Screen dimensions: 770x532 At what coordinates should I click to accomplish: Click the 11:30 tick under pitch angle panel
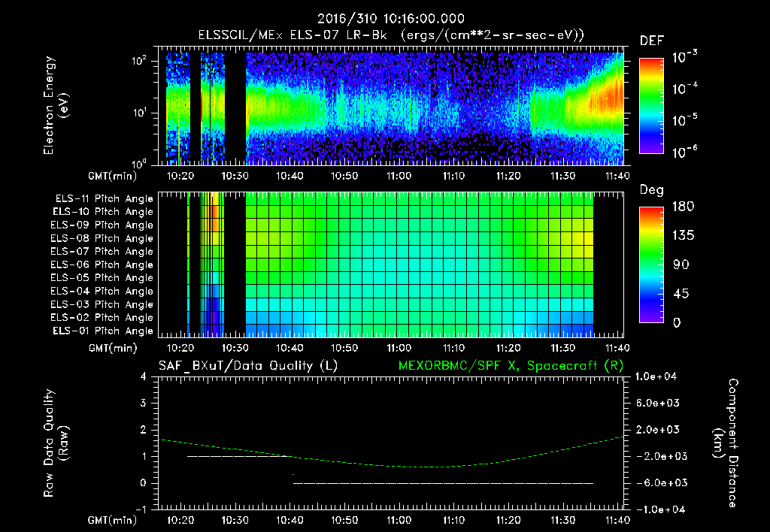[x=562, y=348]
